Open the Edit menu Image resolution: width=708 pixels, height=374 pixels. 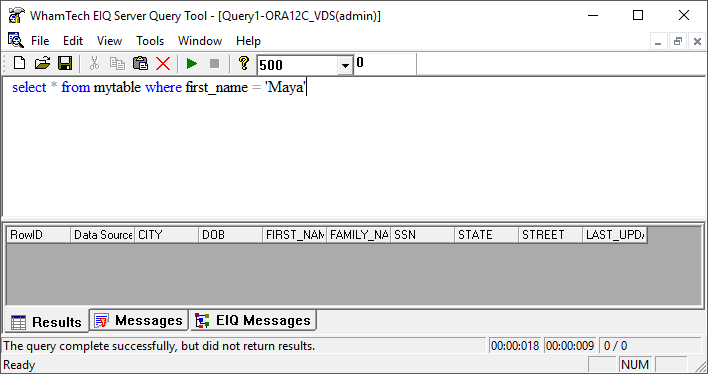73,41
